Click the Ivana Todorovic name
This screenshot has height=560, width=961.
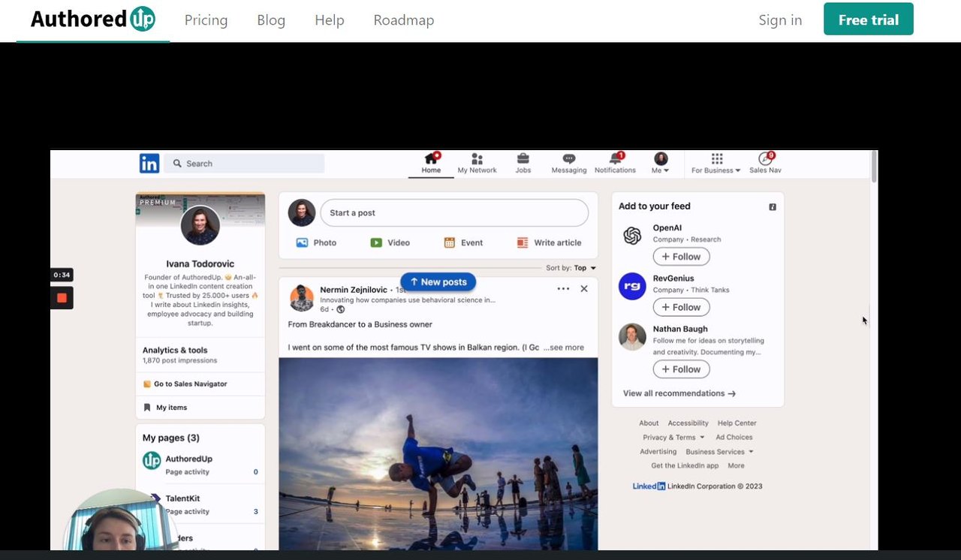click(x=200, y=264)
